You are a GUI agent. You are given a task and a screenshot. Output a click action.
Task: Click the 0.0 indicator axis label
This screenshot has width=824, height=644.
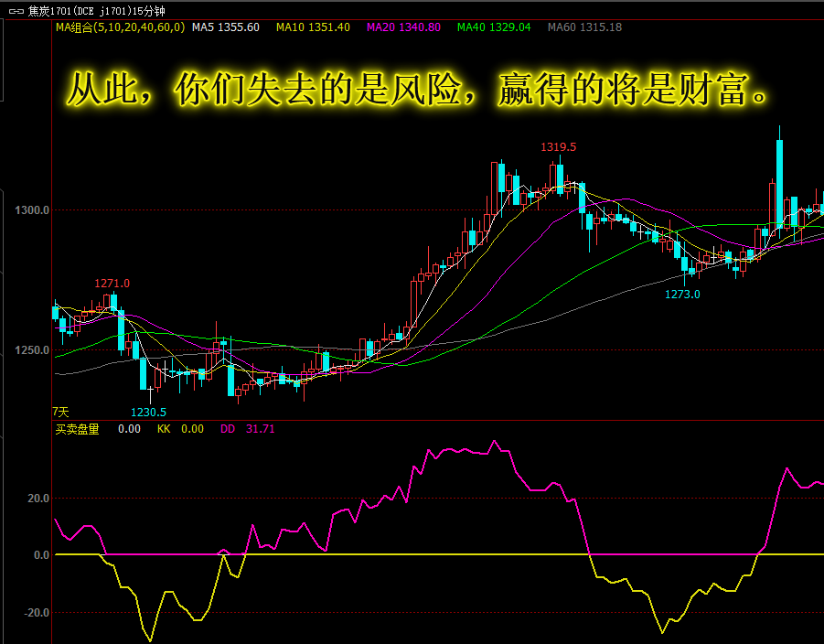coord(41,555)
